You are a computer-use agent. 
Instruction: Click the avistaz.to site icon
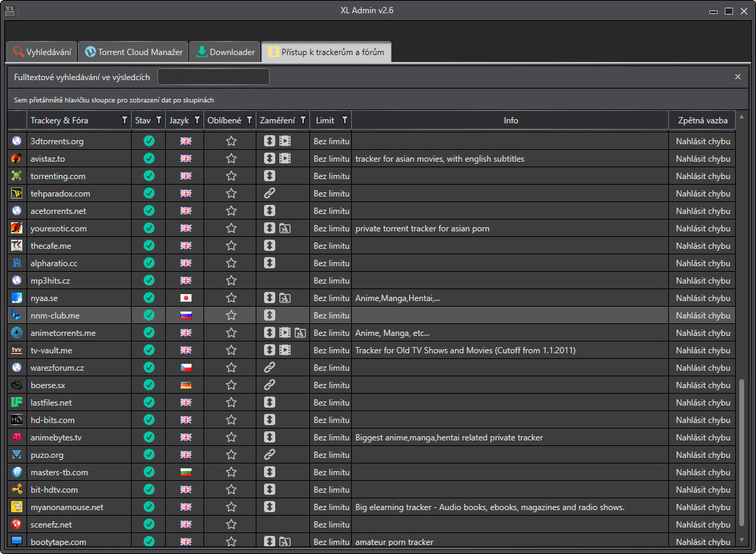pos(17,158)
